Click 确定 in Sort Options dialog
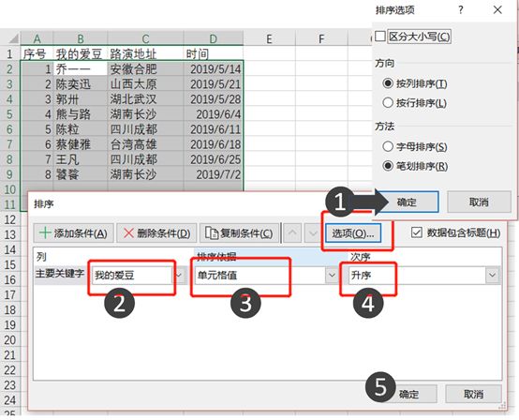 [407, 202]
